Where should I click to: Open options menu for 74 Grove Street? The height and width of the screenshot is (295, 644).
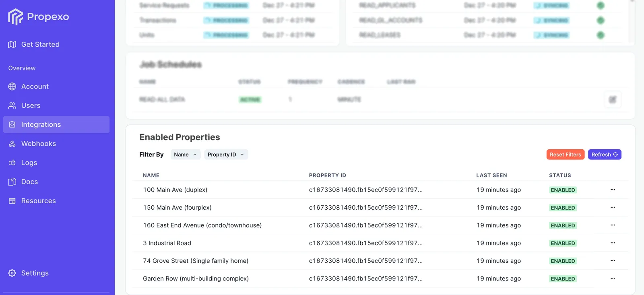click(x=613, y=260)
